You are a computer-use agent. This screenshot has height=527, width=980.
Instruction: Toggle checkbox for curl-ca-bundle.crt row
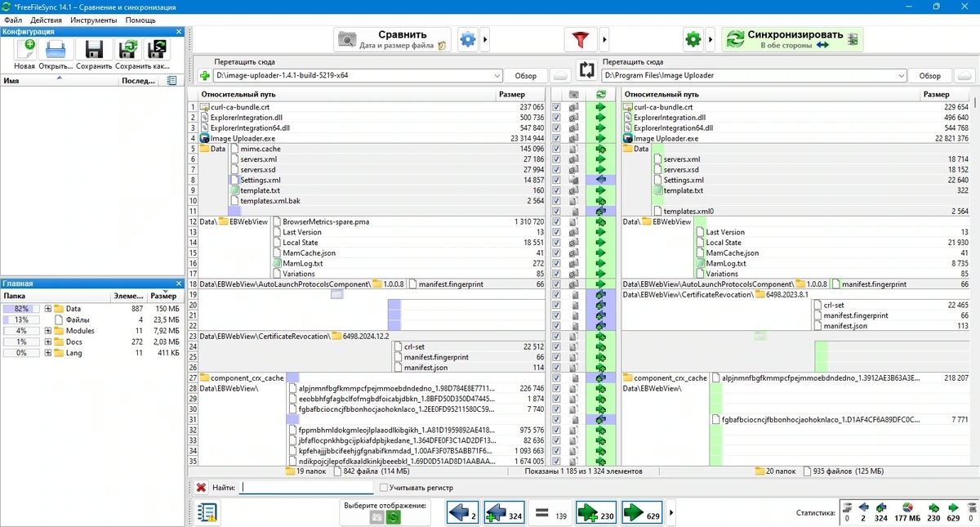[556, 107]
